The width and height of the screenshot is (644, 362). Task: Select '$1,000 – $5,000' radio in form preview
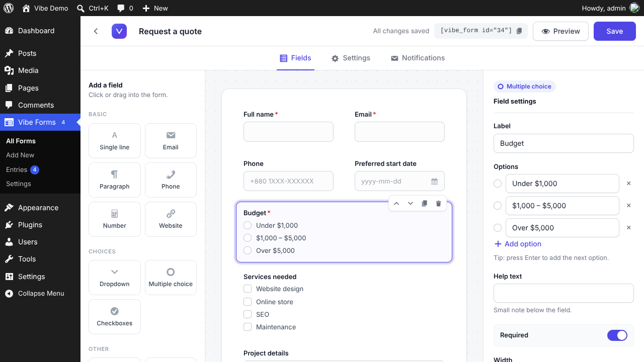coord(248,238)
